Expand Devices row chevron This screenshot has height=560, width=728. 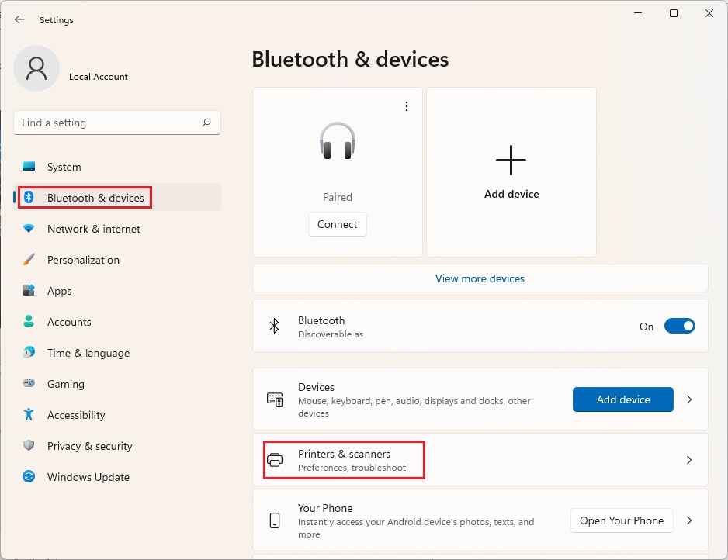click(689, 399)
